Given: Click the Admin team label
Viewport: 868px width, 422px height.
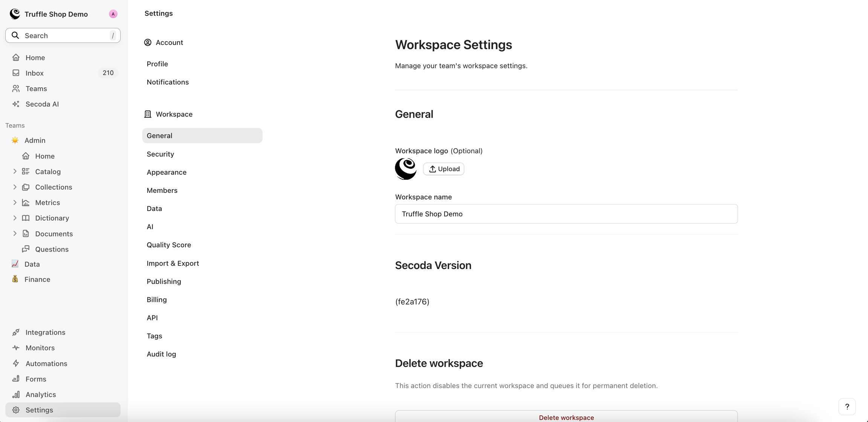Looking at the screenshot, I should pyautogui.click(x=35, y=140).
